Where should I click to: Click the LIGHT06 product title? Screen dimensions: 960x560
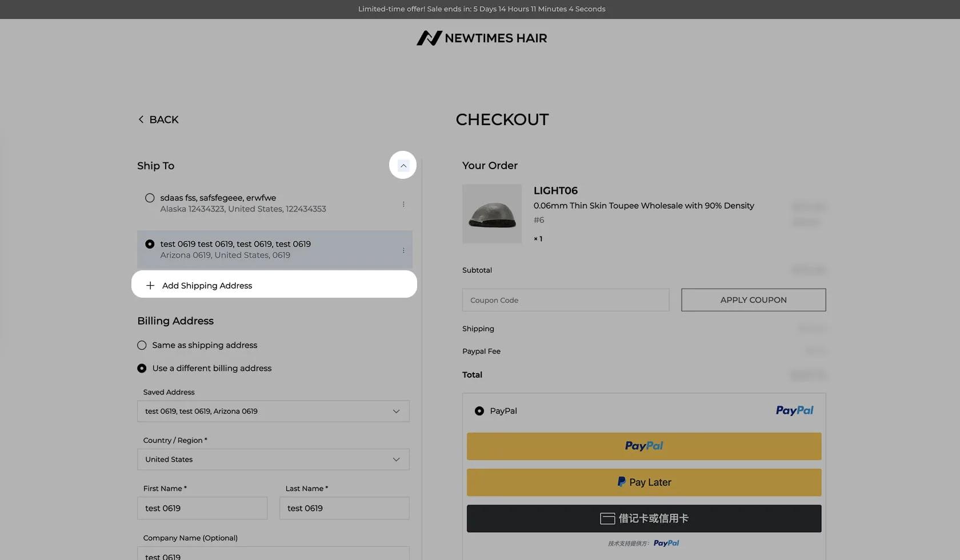pos(555,191)
